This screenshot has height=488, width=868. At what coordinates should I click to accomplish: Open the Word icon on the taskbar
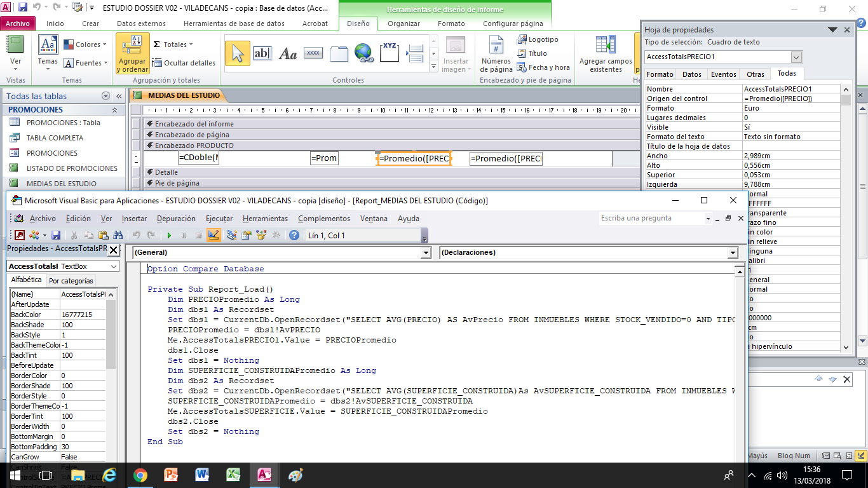coord(203,475)
